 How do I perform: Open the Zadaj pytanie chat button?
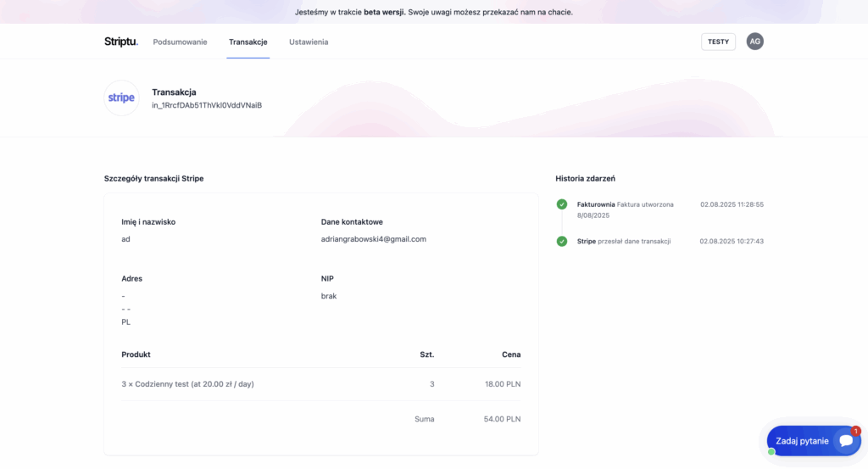pyautogui.click(x=813, y=441)
